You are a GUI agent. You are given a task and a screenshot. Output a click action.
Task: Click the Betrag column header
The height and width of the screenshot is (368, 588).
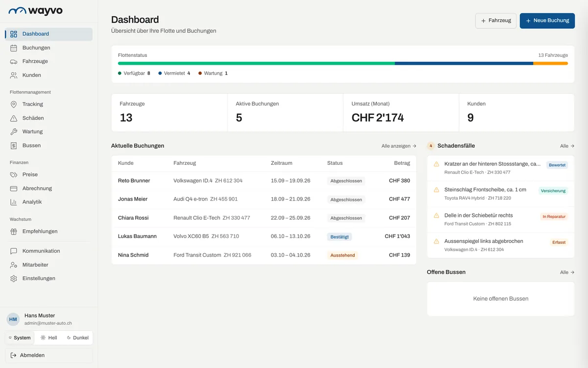click(402, 163)
